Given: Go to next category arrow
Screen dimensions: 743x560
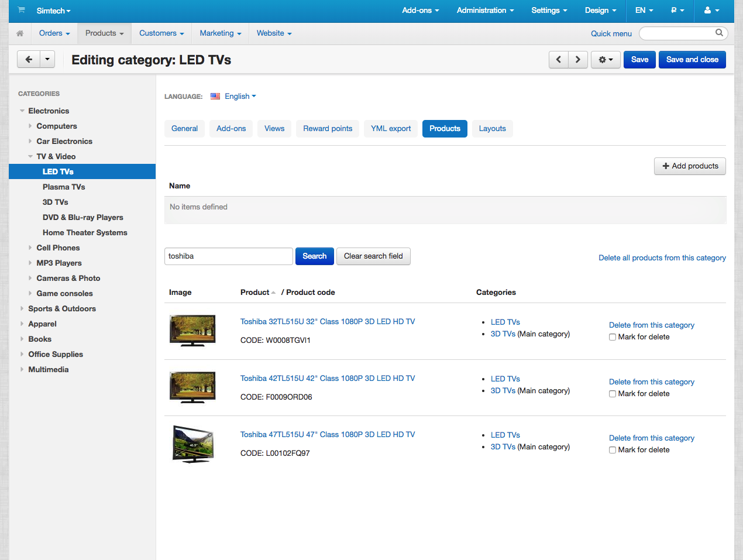Looking at the screenshot, I should [x=578, y=59].
